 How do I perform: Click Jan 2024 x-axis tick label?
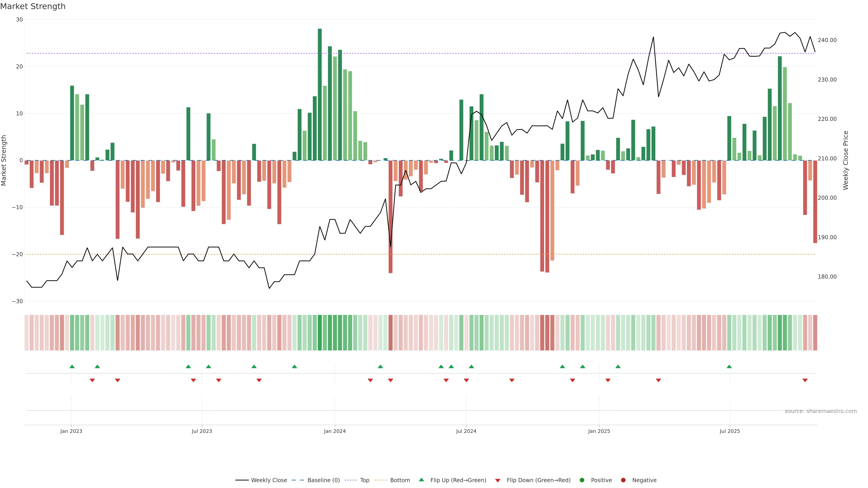[x=335, y=431]
